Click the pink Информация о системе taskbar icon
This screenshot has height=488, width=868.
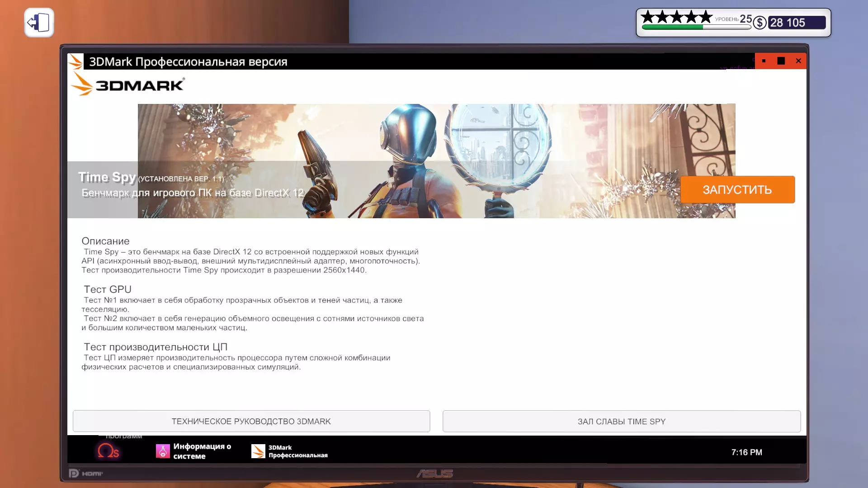(163, 451)
